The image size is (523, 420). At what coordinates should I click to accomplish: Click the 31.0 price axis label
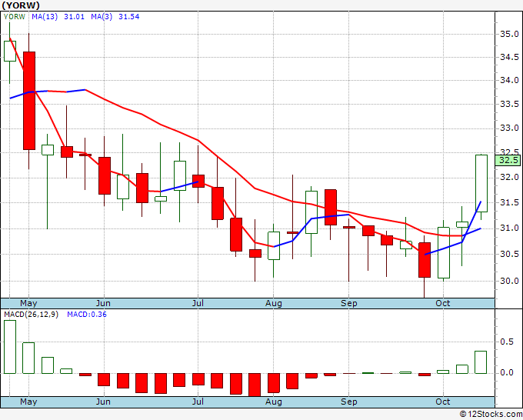pyautogui.click(x=509, y=228)
